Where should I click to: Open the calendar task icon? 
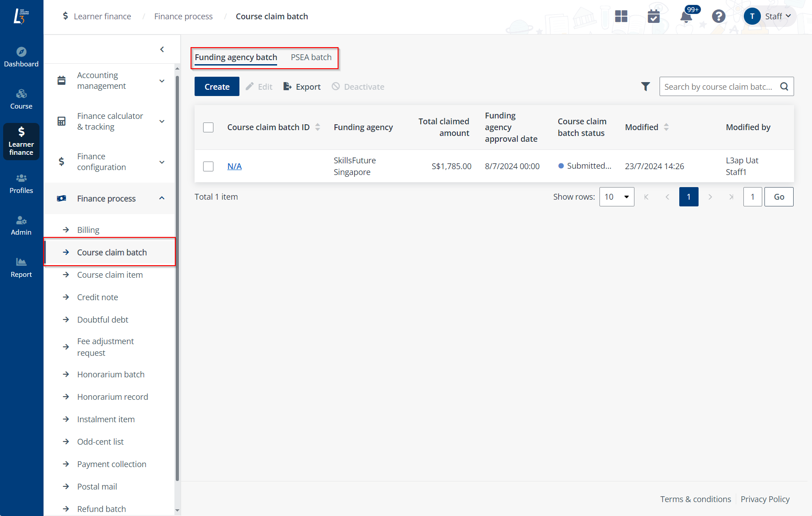(x=654, y=17)
